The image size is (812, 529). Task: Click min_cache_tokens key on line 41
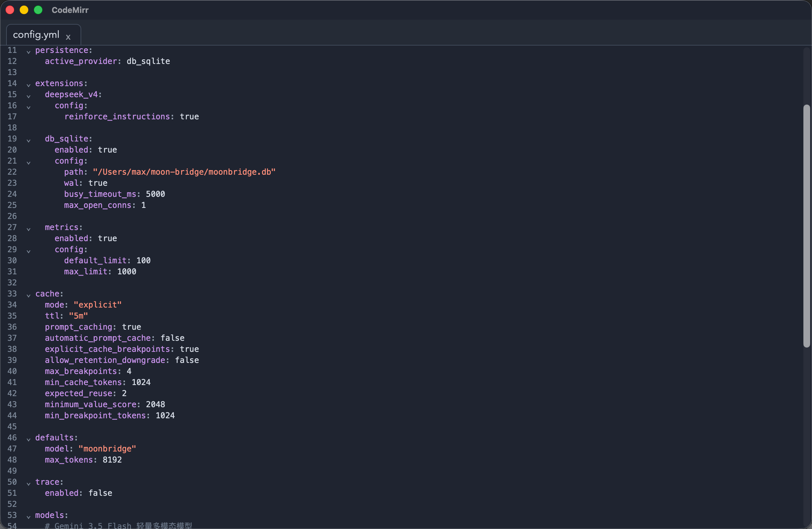(83, 382)
